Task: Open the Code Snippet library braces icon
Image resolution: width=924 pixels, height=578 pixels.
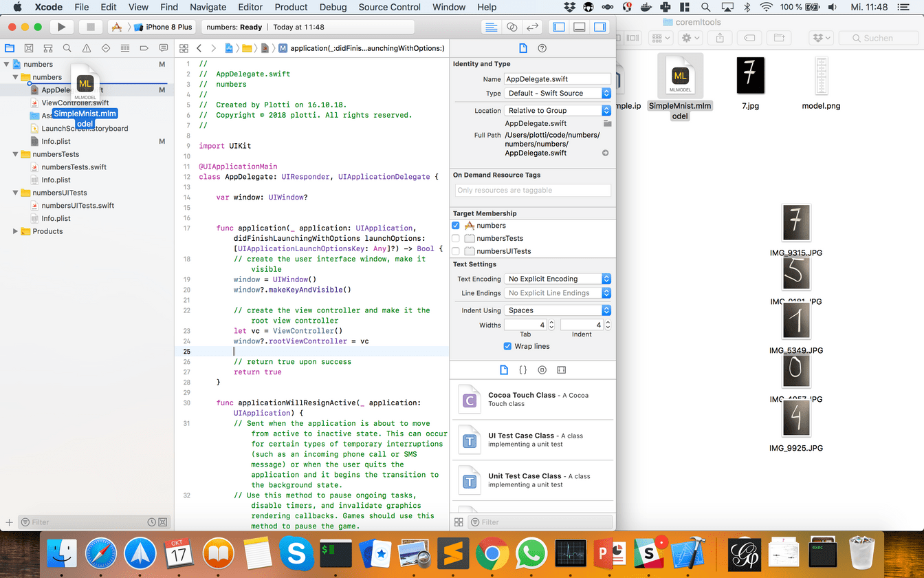Action: pyautogui.click(x=522, y=370)
